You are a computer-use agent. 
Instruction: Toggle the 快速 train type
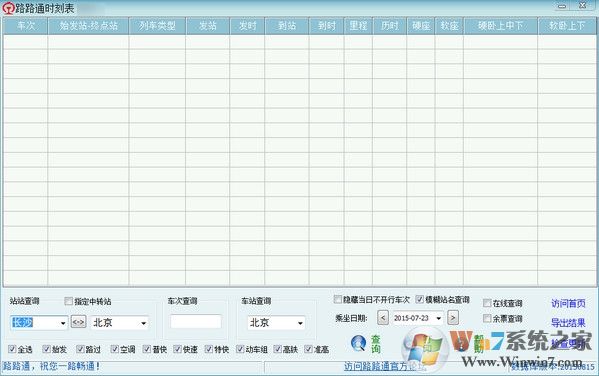click(177, 349)
